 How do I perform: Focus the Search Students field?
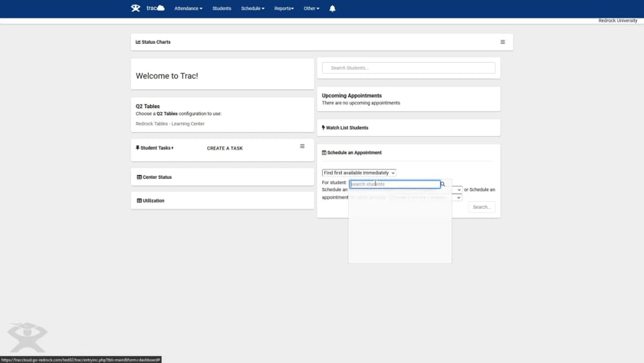tap(409, 68)
